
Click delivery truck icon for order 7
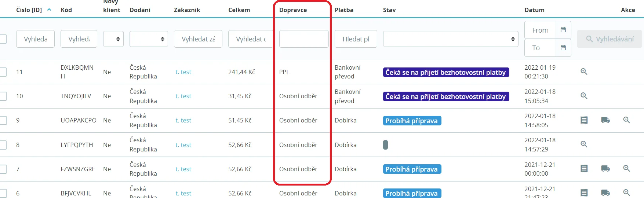605,169
